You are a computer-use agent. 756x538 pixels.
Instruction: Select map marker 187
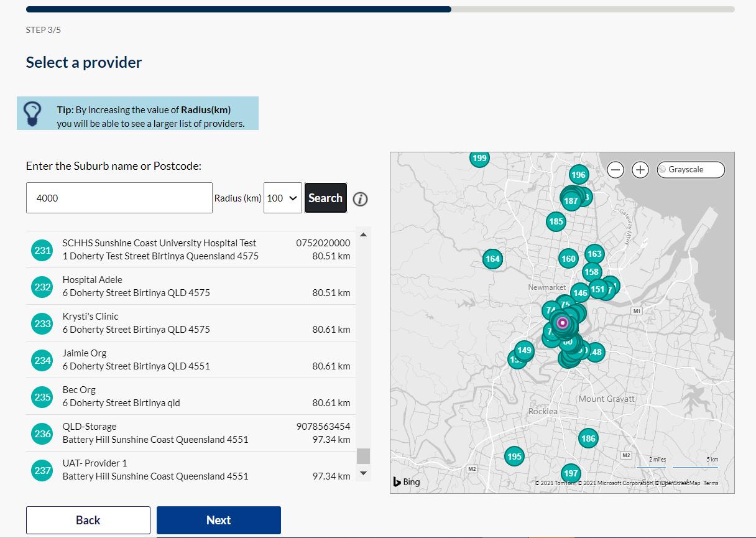(x=571, y=200)
